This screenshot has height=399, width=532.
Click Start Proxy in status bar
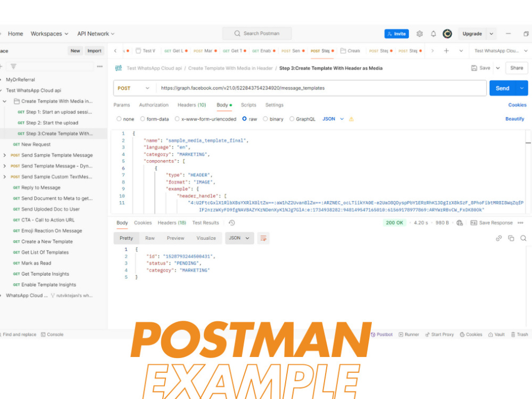439,335
